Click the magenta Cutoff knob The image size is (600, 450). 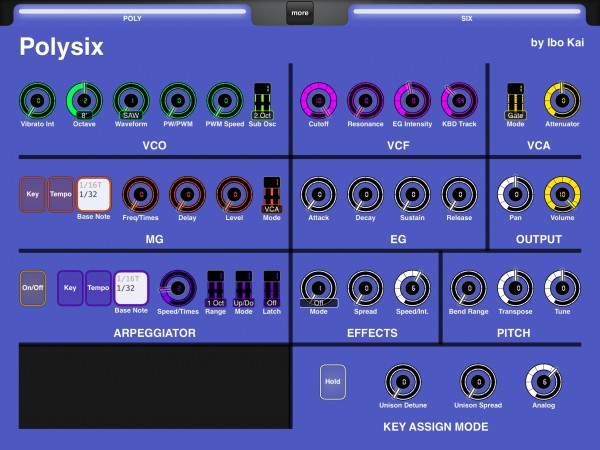pos(319,101)
